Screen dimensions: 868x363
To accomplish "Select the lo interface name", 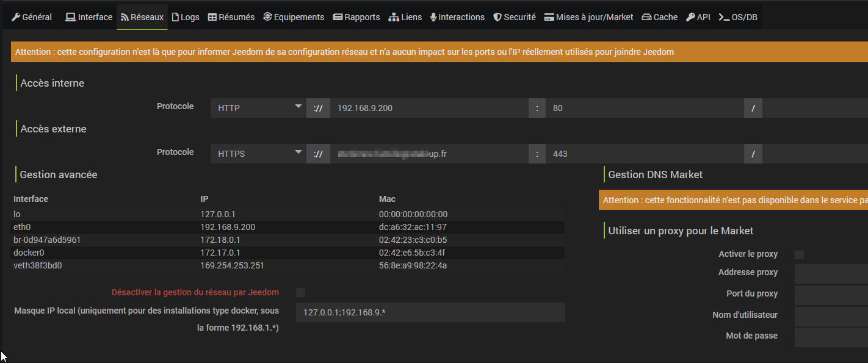I will pyautogui.click(x=17, y=214).
